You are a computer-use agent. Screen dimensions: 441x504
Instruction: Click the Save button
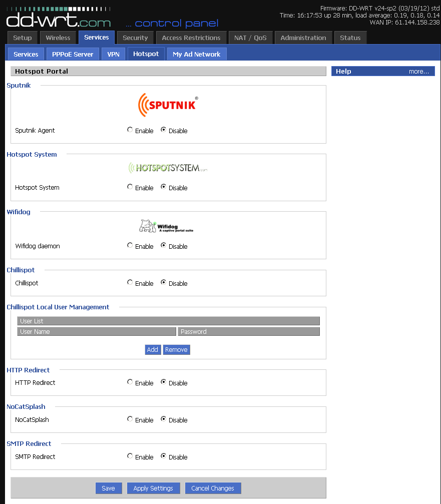(109, 488)
